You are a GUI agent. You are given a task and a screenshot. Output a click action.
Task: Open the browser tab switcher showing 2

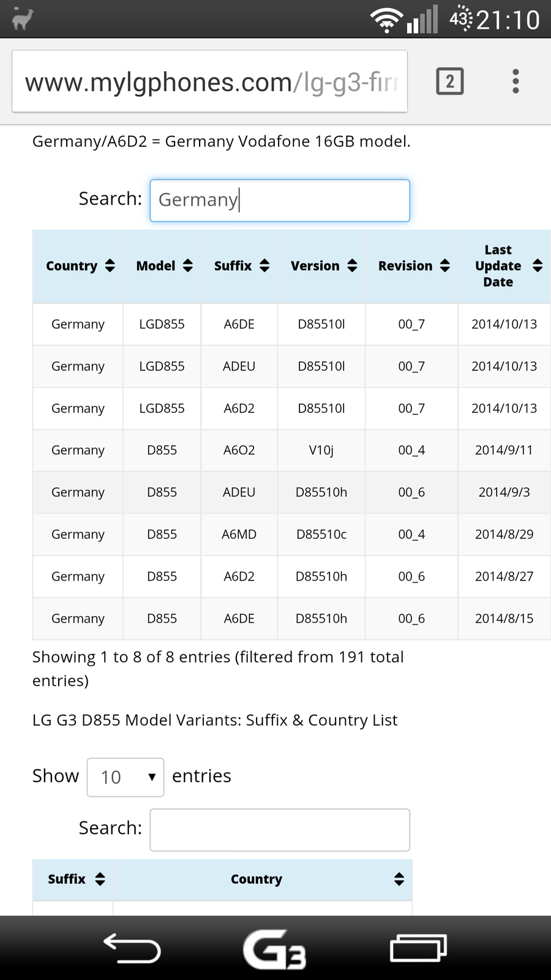point(450,81)
